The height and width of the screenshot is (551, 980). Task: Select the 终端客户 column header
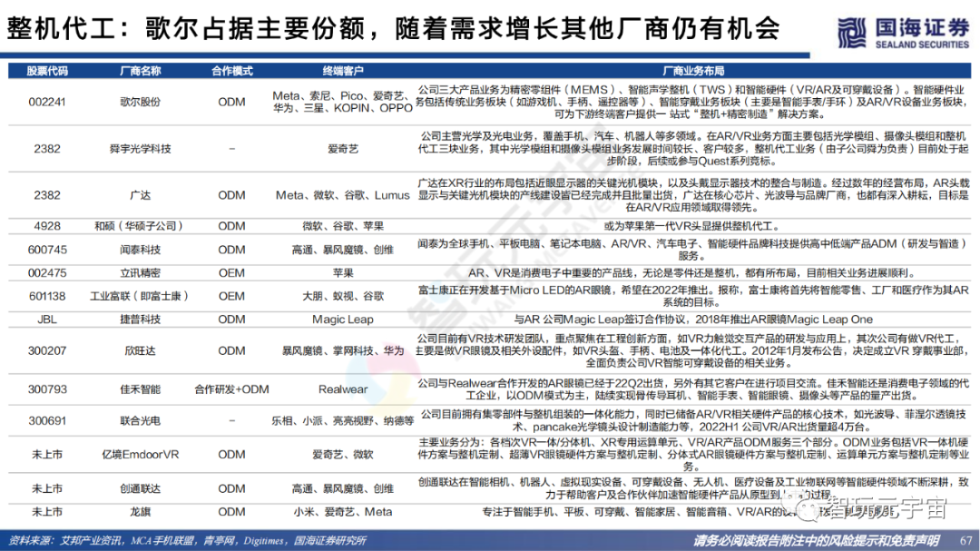(x=343, y=72)
